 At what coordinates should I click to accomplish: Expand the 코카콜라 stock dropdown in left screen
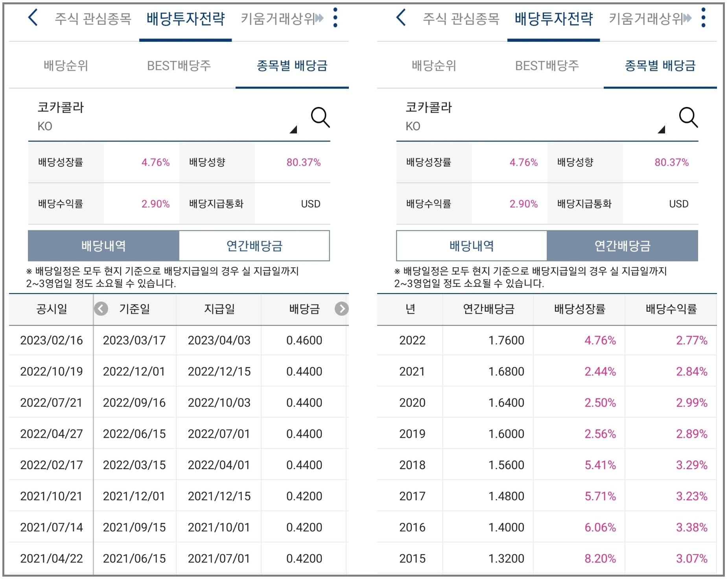click(x=293, y=130)
